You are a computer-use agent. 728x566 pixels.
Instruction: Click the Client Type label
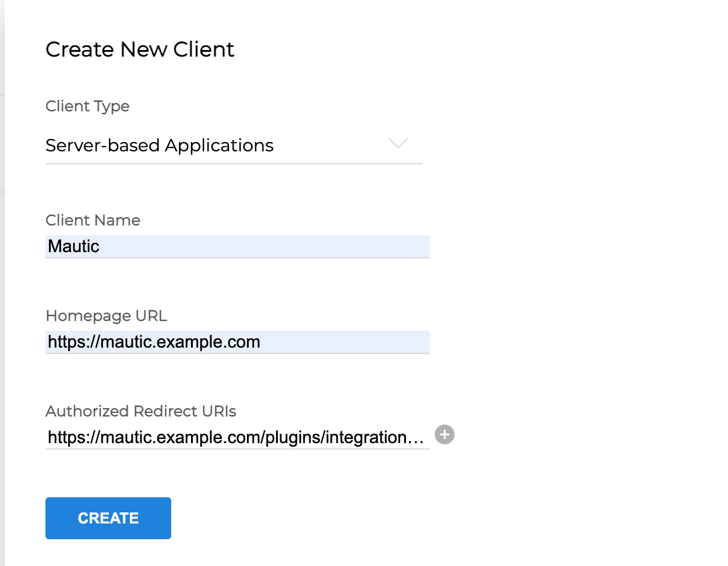[x=87, y=106]
